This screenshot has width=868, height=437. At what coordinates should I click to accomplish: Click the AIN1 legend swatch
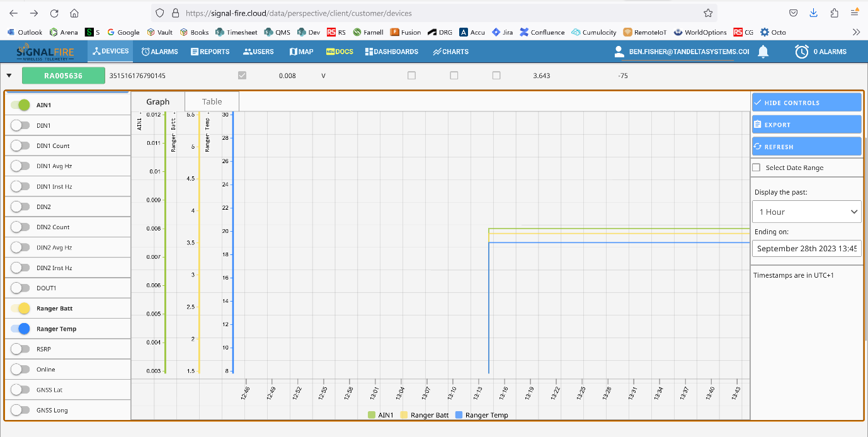[x=372, y=415]
